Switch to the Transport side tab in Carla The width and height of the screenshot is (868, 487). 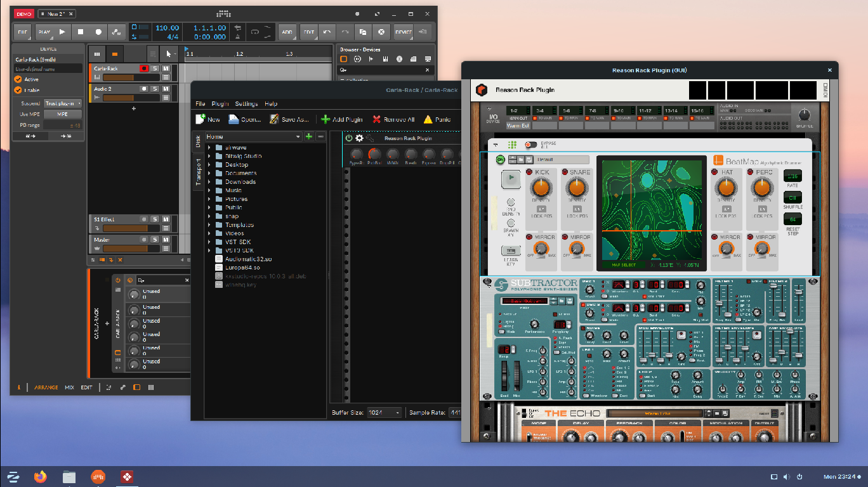[197, 172]
